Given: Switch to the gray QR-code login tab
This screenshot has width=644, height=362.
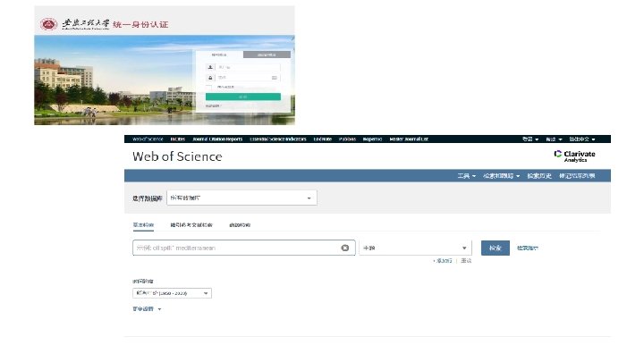Looking at the screenshot, I should pyautogui.click(x=267, y=55).
